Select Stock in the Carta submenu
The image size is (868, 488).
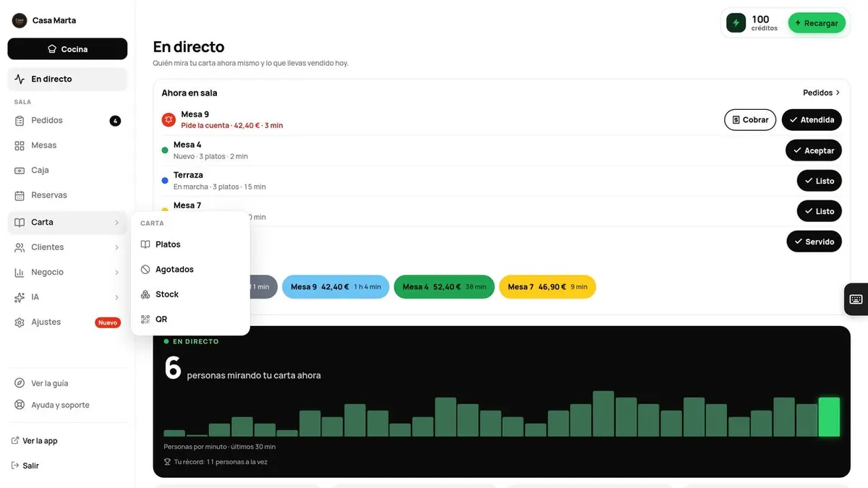coord(190,294)
